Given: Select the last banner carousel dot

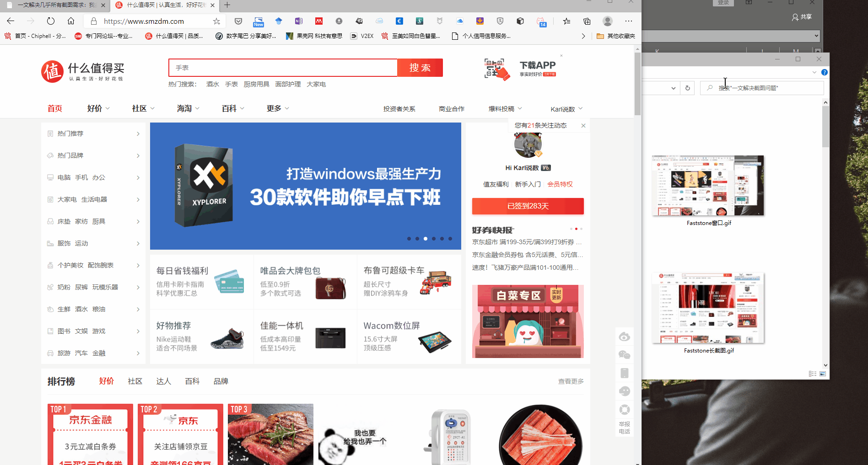Looking at the screenshot, I should click(x=450, y=239).
